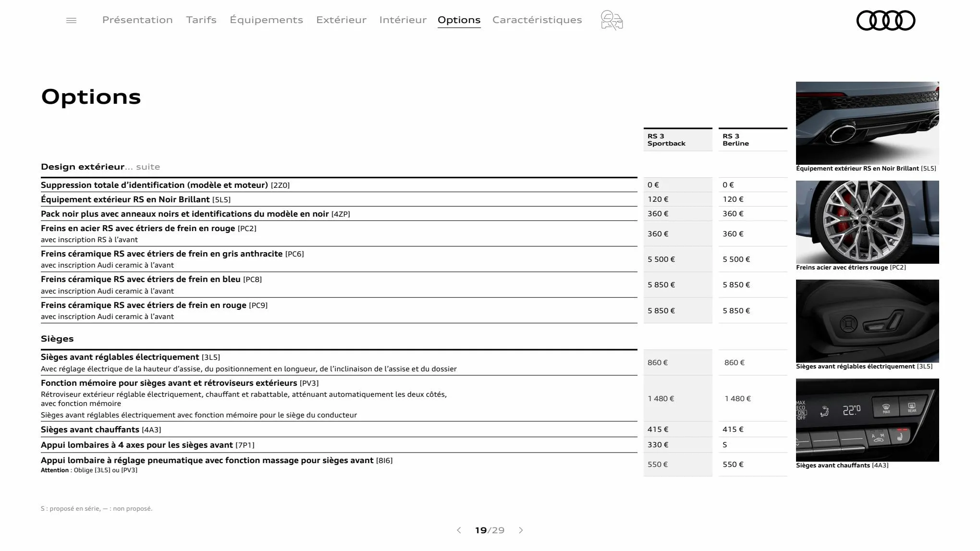Click subtitle avec inscription RS à l'avant
980x551 pixels.
89,240
